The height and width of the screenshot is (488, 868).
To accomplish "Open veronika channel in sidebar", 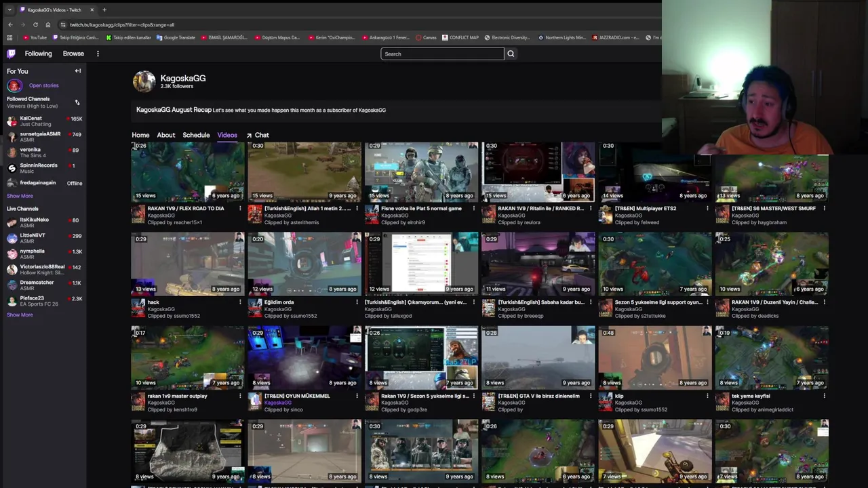I will pos(44,152).
